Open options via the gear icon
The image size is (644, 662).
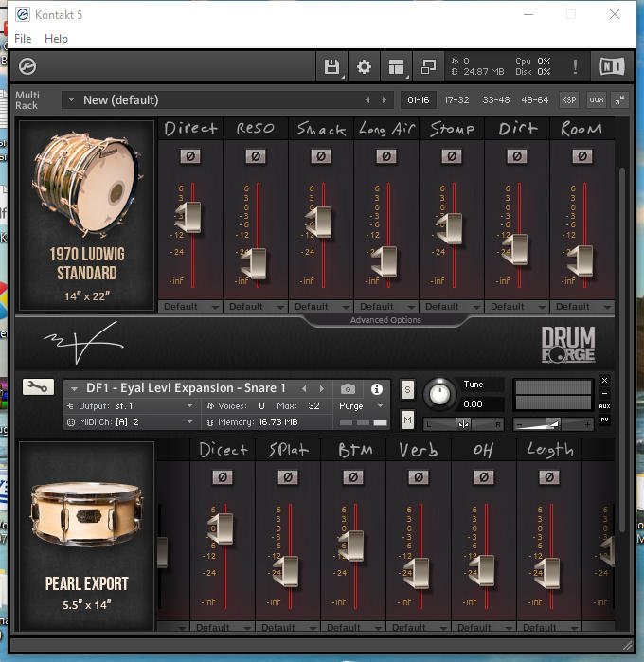364,66
